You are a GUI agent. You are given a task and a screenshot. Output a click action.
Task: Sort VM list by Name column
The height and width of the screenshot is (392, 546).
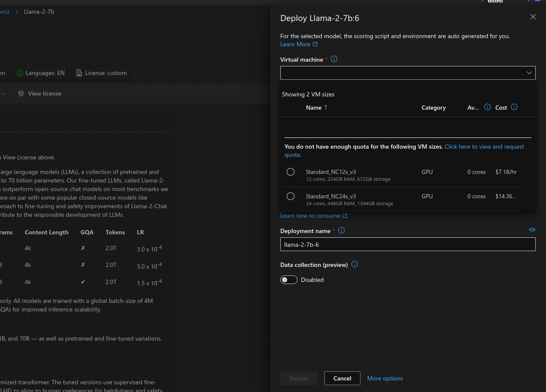317,108
